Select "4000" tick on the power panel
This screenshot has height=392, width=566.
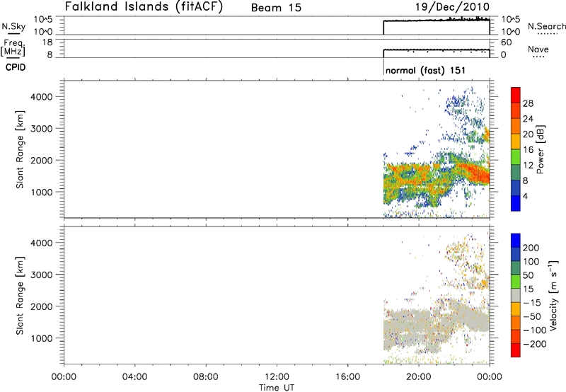42,97
